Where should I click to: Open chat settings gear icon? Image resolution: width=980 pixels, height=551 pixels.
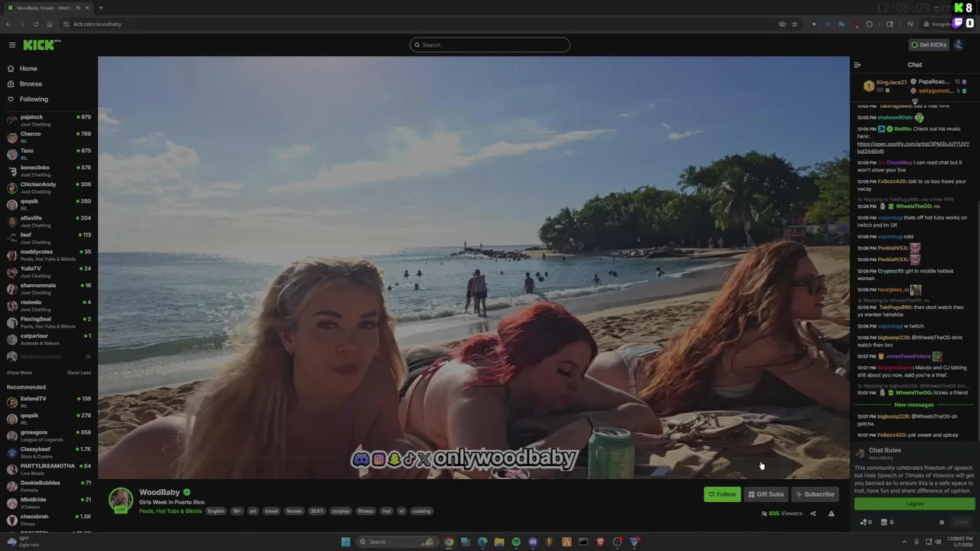[942, 522]
